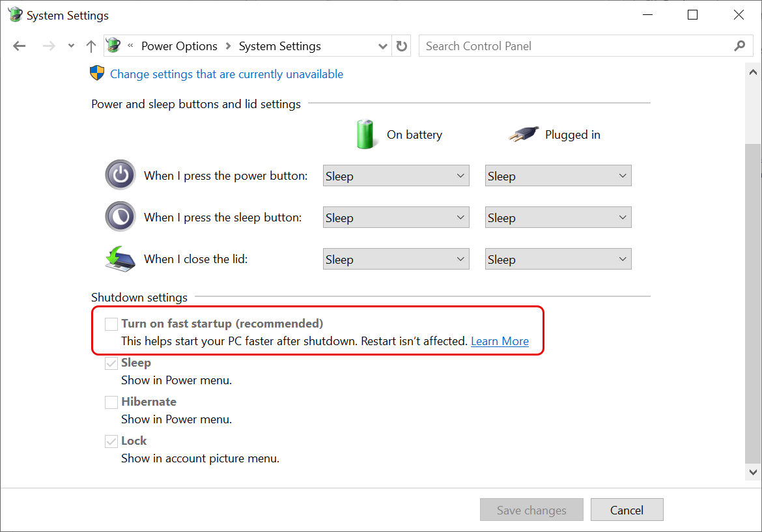Open close the lid On battery dropdown

coord(396,259)
